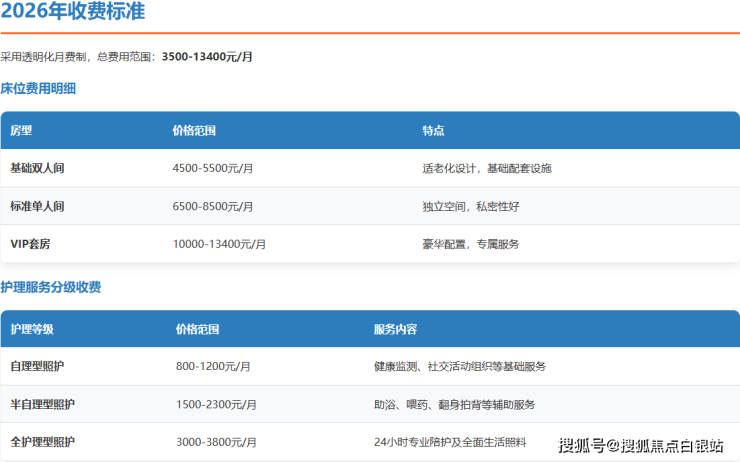Select 价格范围 header in the bed fee table

(194, 131)
